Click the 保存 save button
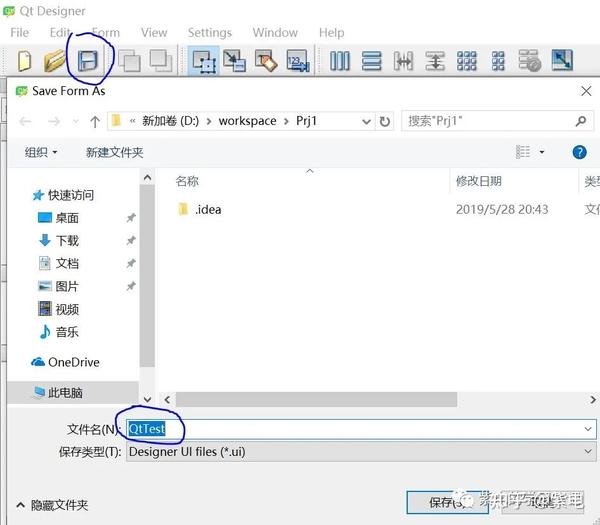Screen dimensions: 600x525 [x=447, y=502]
